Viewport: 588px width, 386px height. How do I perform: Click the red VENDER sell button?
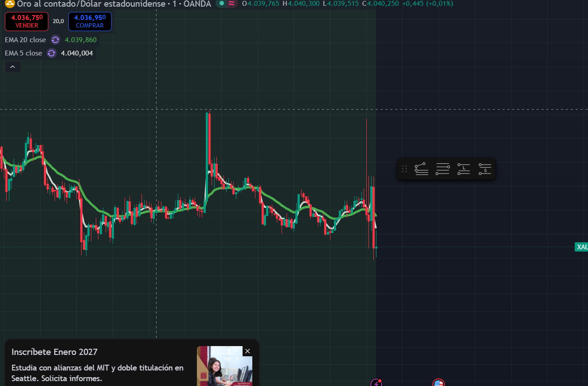(27, 21)
